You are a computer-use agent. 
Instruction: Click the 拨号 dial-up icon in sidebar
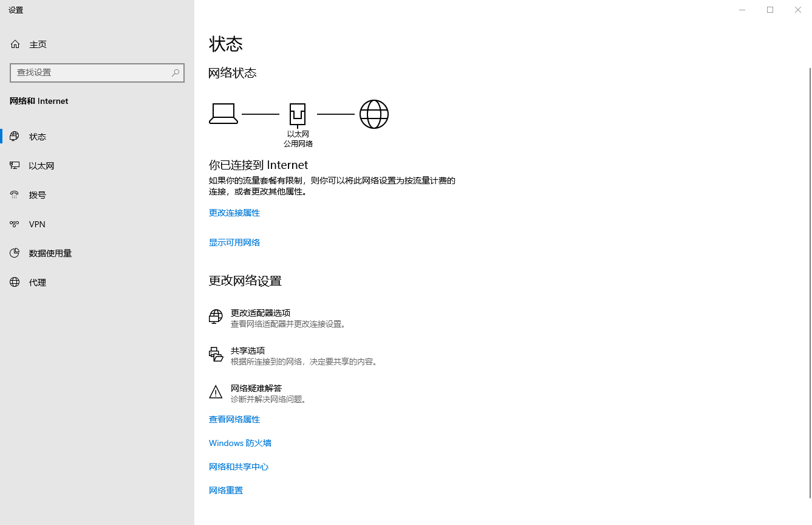click(15, 195)
